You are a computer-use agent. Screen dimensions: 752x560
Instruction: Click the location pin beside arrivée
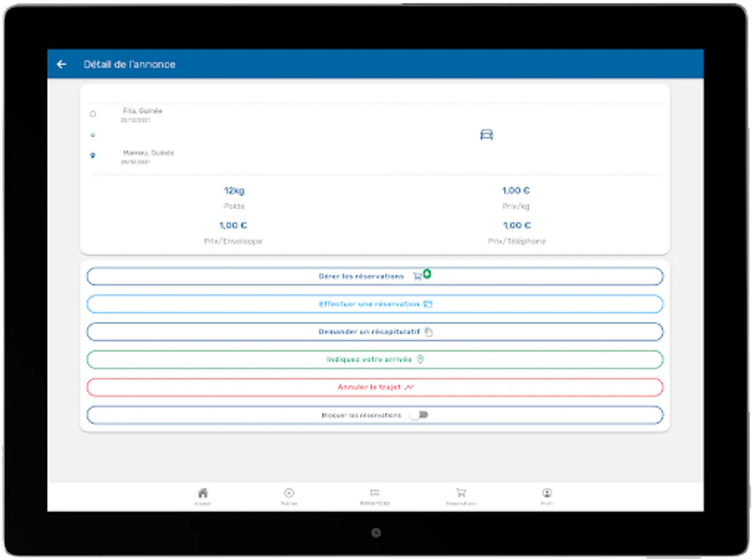coord(420,360)
